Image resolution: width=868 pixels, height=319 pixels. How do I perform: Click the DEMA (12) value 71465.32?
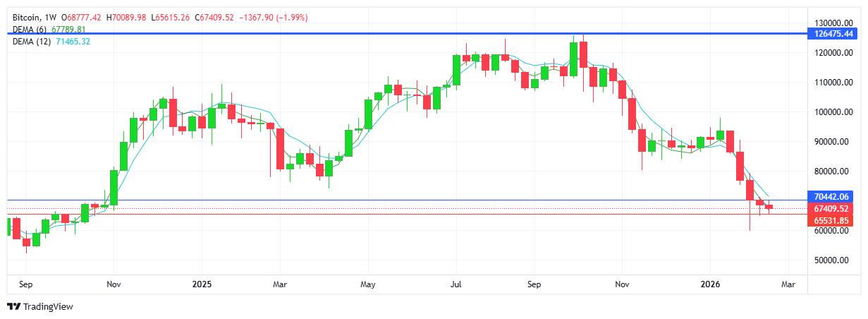point(73,42)
